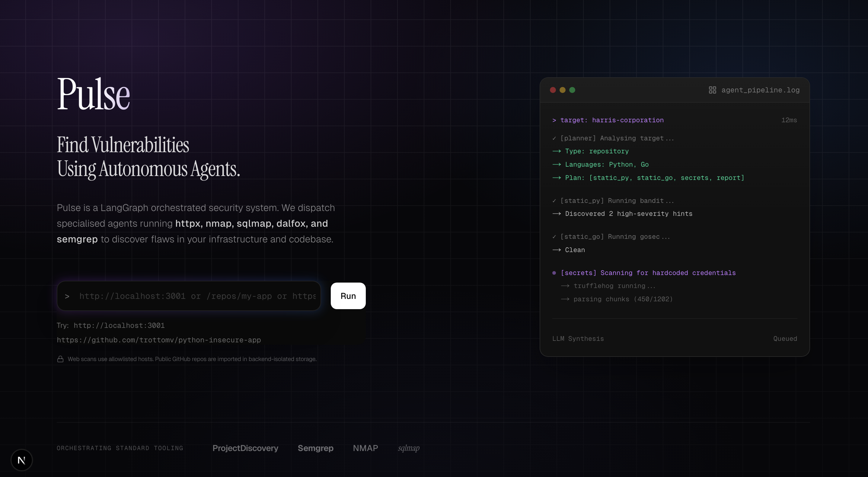868x477 pixels.
Task: Click the Next.js dev tools badge
Action: (21, 460)
